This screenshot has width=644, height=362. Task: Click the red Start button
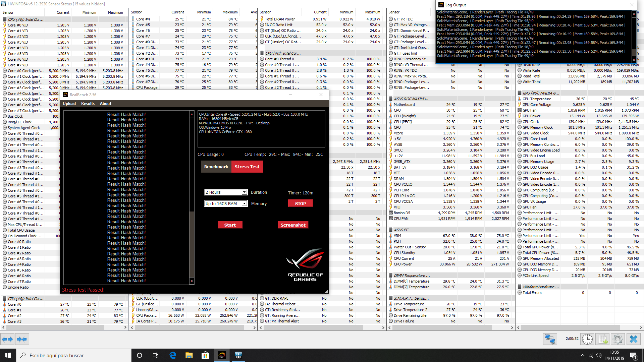[x=230, y=225]
